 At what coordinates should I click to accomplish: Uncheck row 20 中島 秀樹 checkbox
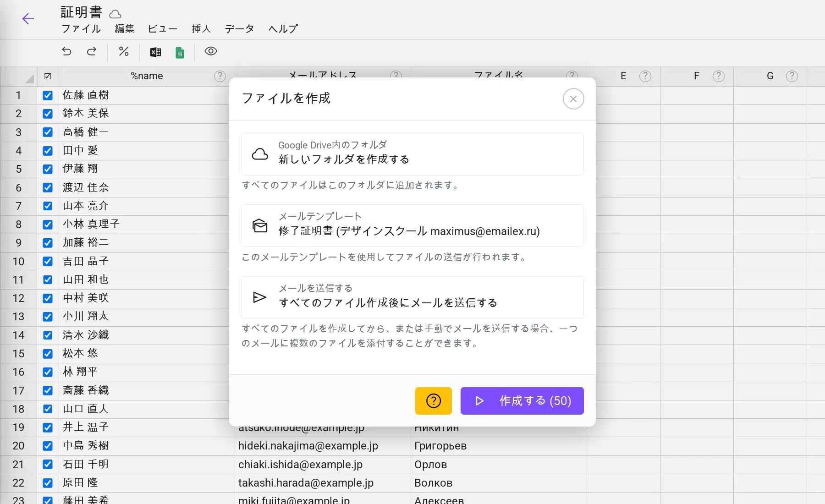48,446
